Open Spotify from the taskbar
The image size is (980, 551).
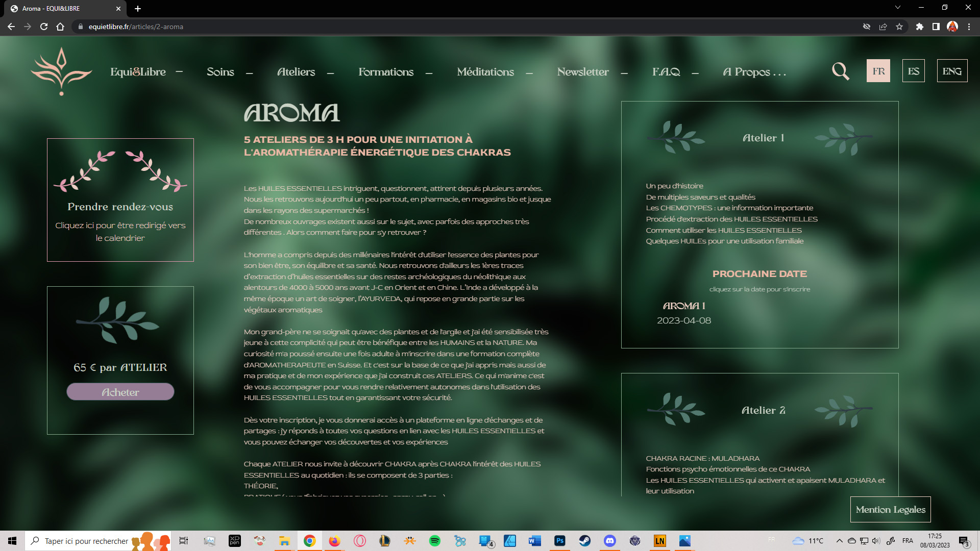click(x=435, y=541)
